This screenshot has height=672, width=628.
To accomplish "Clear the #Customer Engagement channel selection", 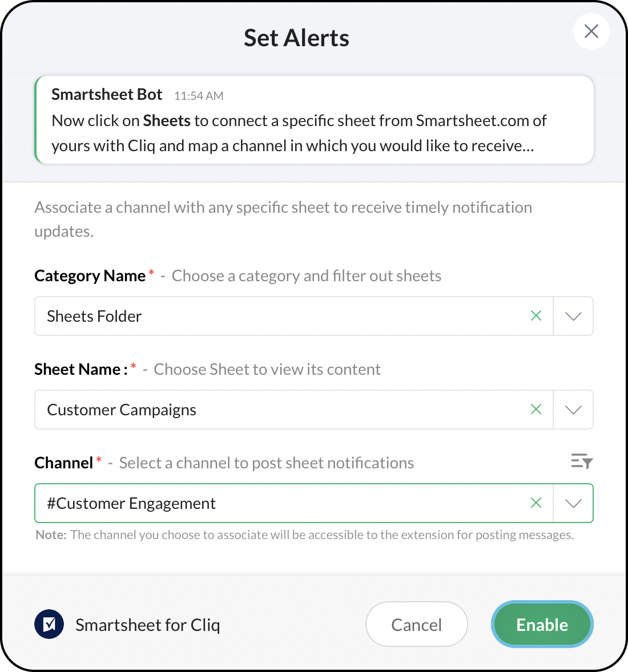I will point(536,503).
